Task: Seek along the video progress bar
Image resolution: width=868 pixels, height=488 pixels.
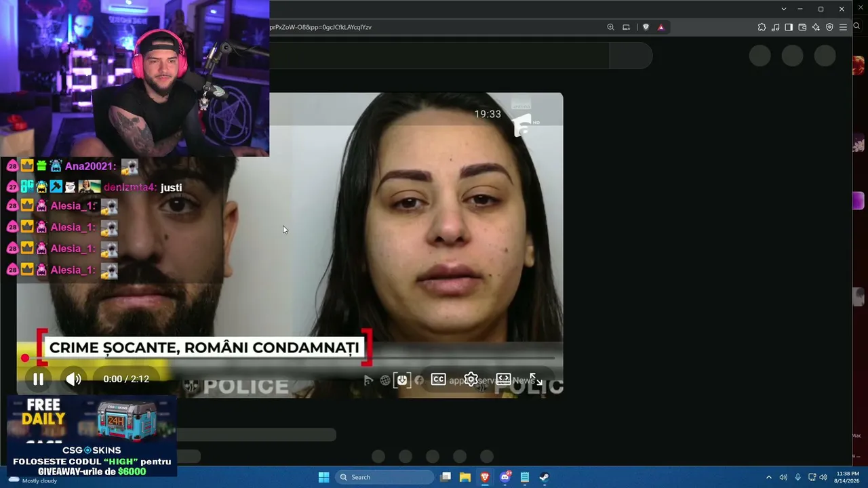Action: 290,358
